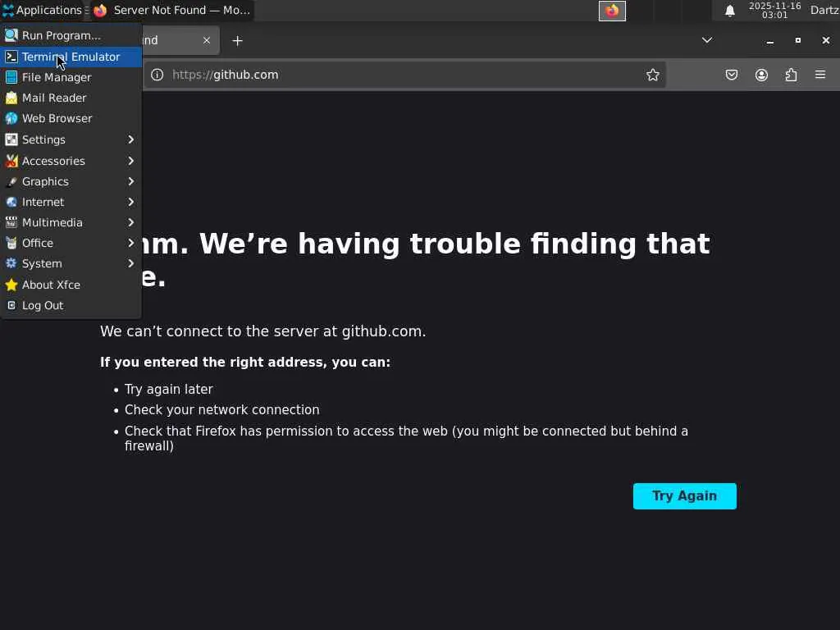The image size is (840, 630).
Task: Expand the Office submenu arrow
Action: [130, 243]
